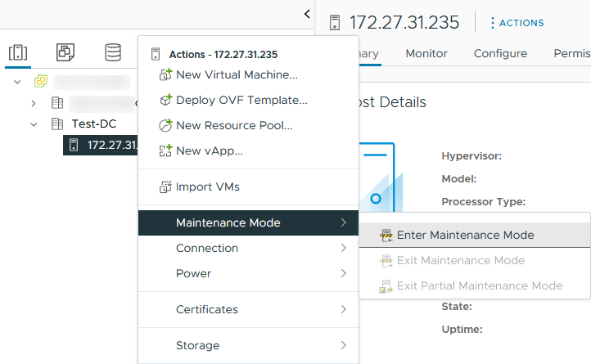This screenshot has width=591, height=364.
Task: Expand the blurred datacenter node
Action: [x=34, y=103]
